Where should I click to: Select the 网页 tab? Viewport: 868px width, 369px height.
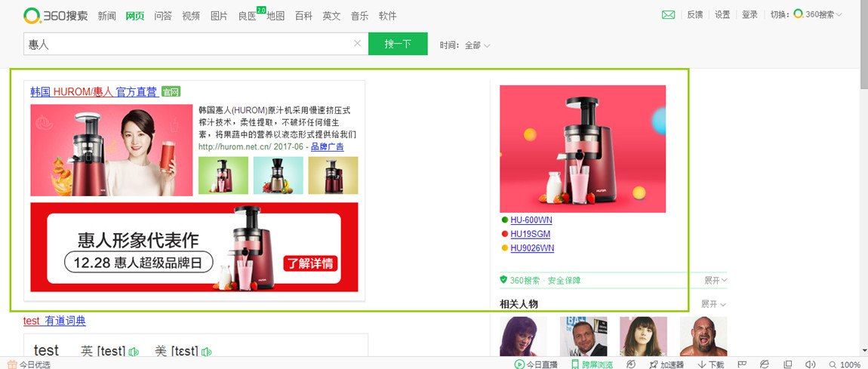click(x=135, y=16)
